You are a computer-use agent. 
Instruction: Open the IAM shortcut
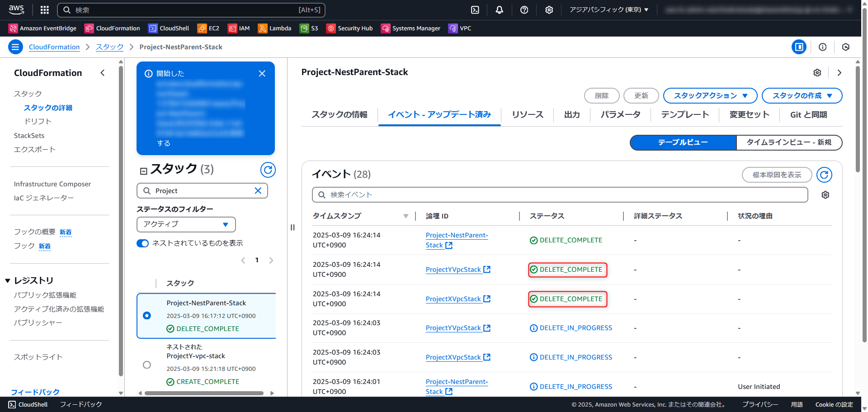pyautogui.click(x=239, y=28)
